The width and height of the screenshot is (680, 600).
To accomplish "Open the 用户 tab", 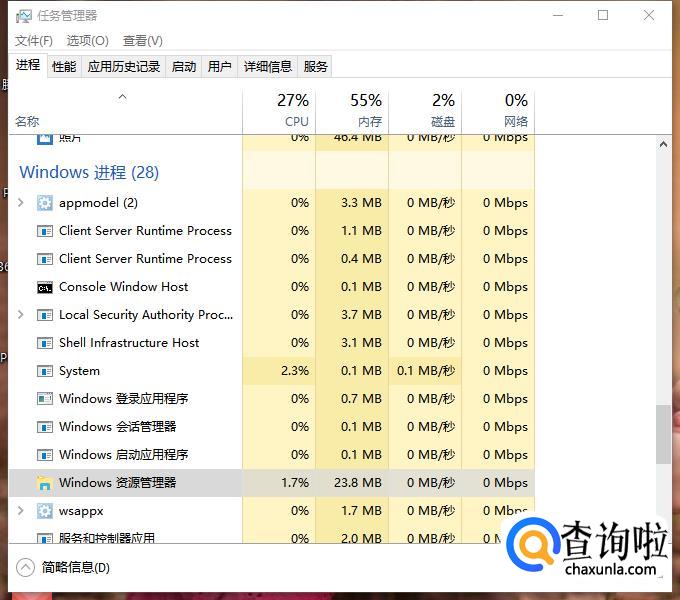I will click(219, 67).
